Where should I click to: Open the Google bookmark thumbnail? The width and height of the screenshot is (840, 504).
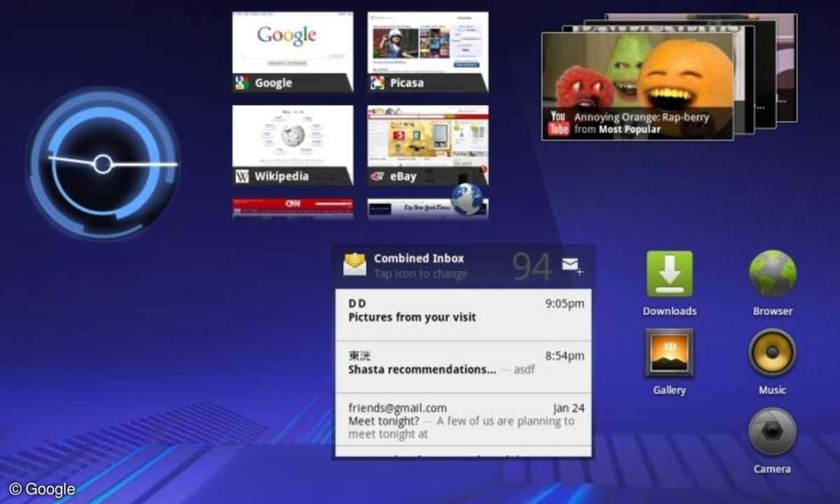(x=293, y=52)
